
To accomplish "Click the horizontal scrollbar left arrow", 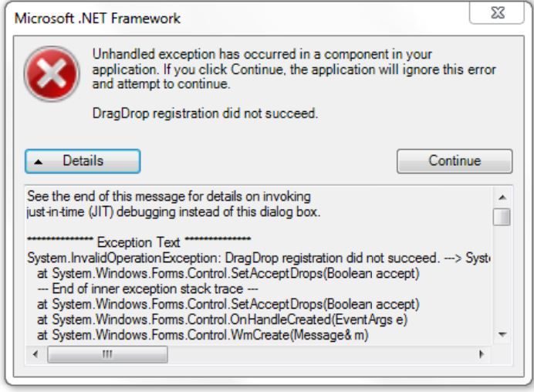I will pos(34,353).
